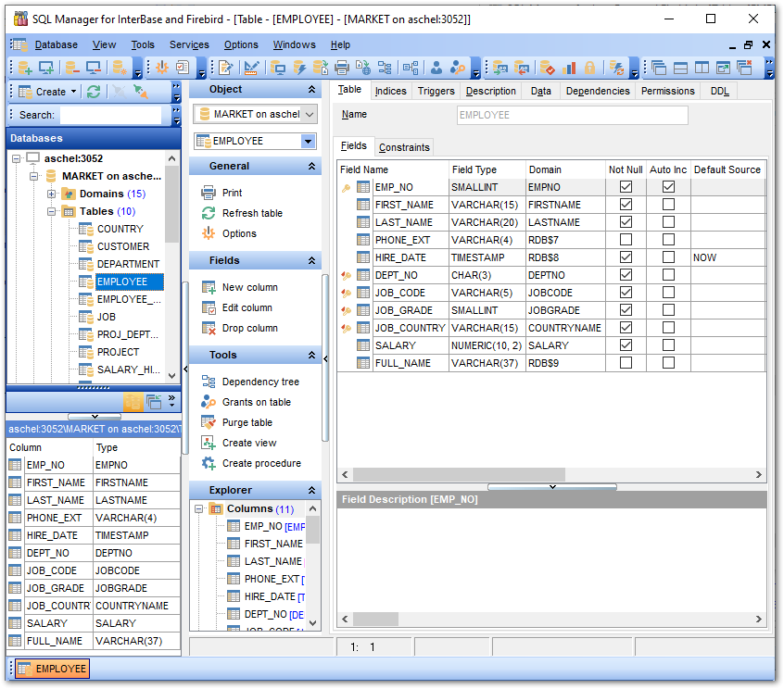
Task: Switch to the Triggers tab
Action: coord(436,91)
